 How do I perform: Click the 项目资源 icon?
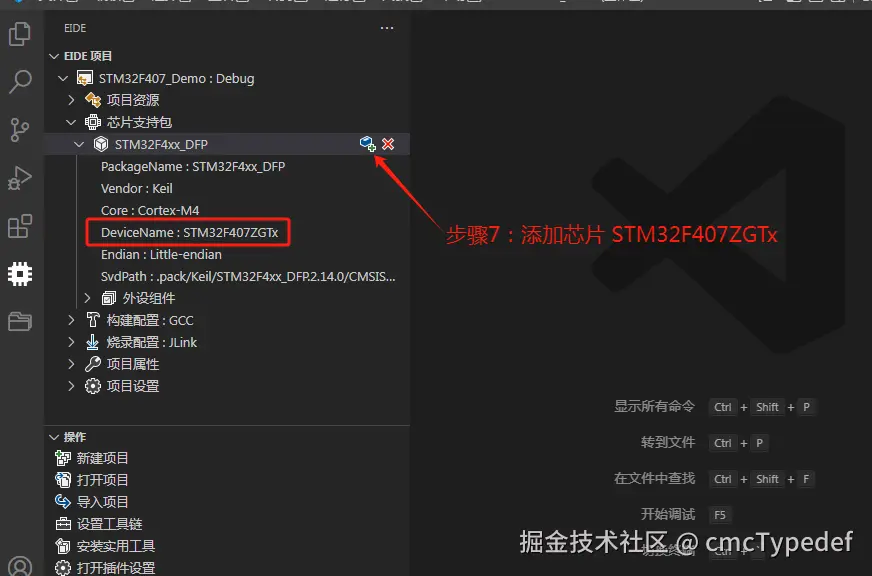(x=93, y=100)
